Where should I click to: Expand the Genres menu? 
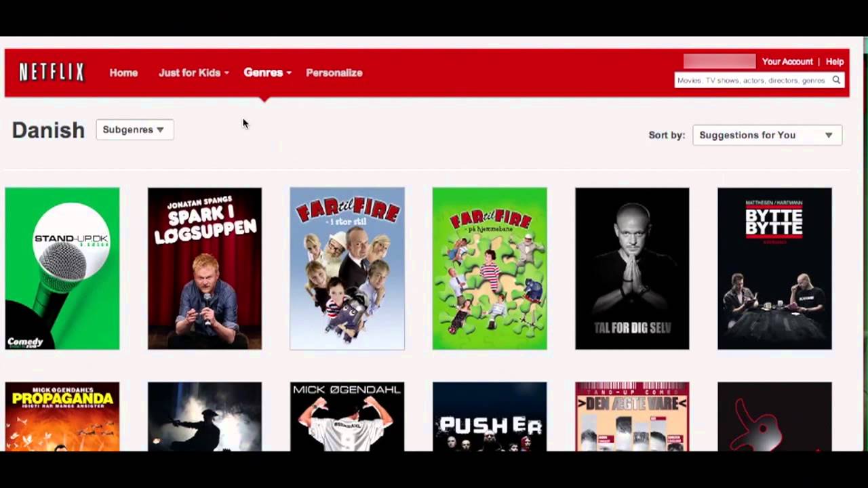[267, 73]
